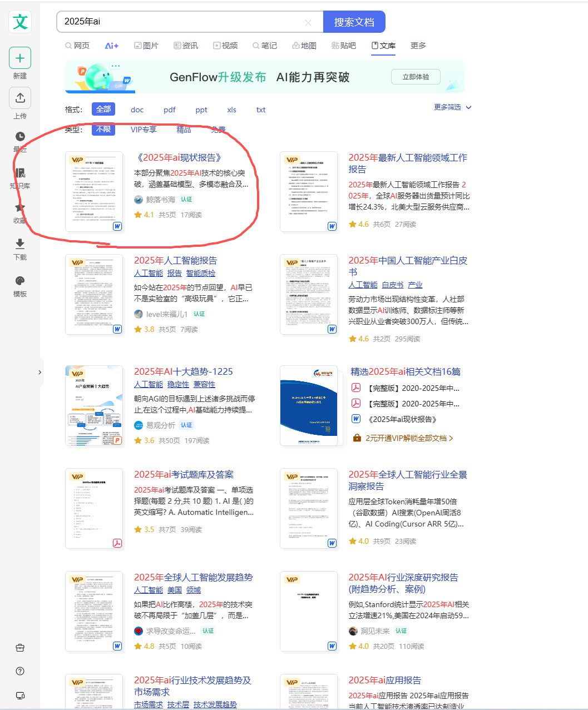Open the 知识库 knowledge base icon
This screenshot has width=588, height=710.
[x=20, y=172]
